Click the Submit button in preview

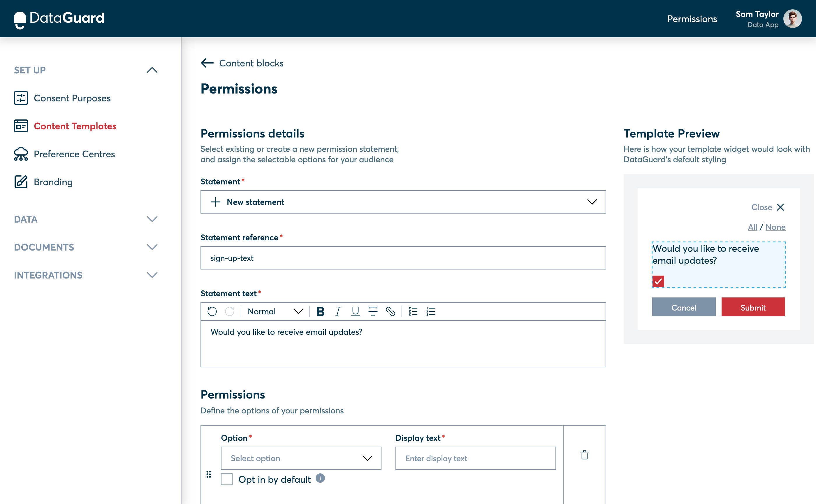click(x=753, y=307)
